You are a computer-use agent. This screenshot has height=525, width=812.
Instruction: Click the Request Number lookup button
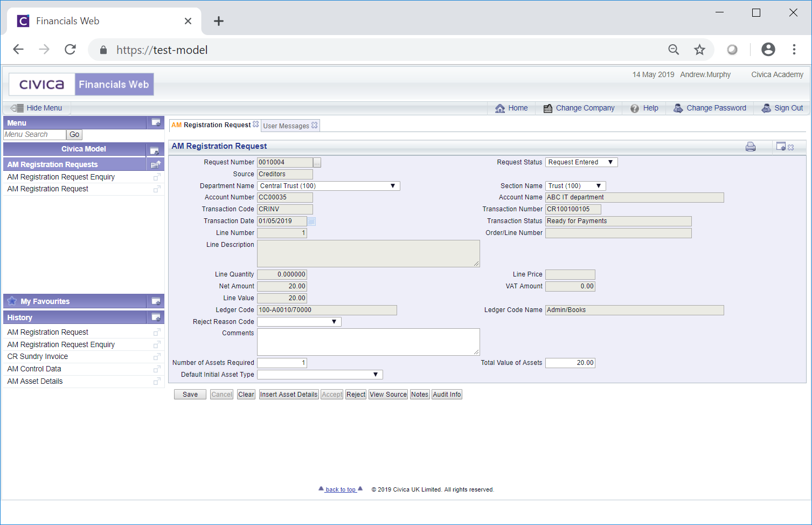point(317,163)
